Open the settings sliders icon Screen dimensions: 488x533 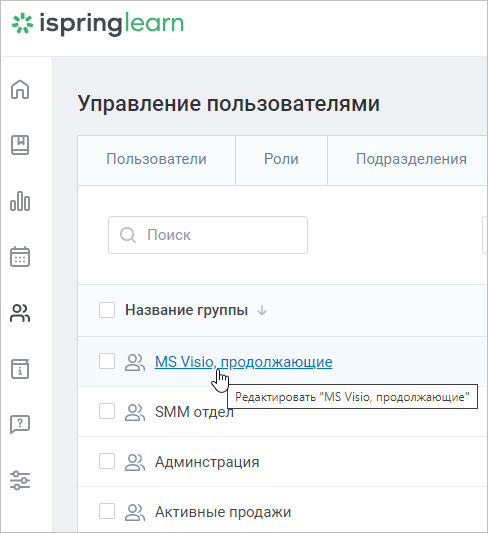point(20,480)
